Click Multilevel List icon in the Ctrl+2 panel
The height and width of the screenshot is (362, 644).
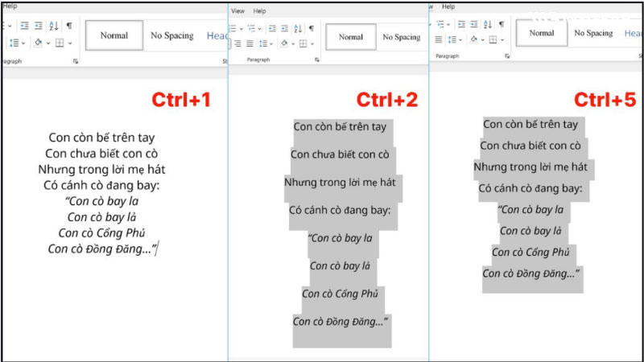251,28
